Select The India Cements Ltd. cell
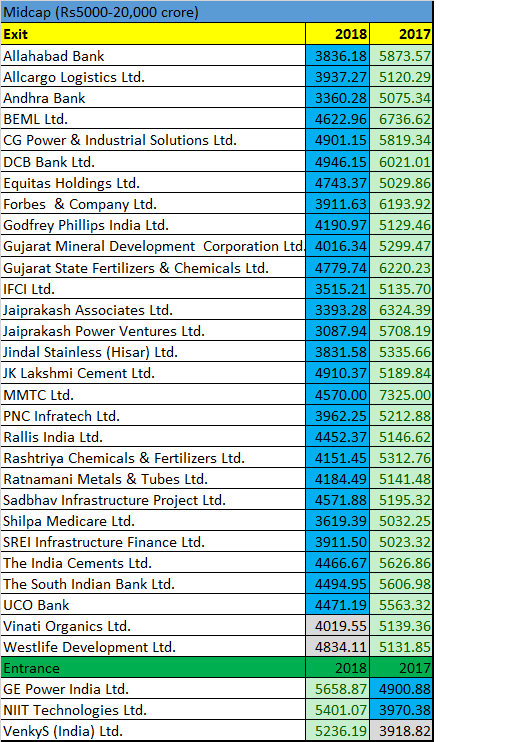The height and width of the screenshot is (742, 511). [x=153, y=563]
